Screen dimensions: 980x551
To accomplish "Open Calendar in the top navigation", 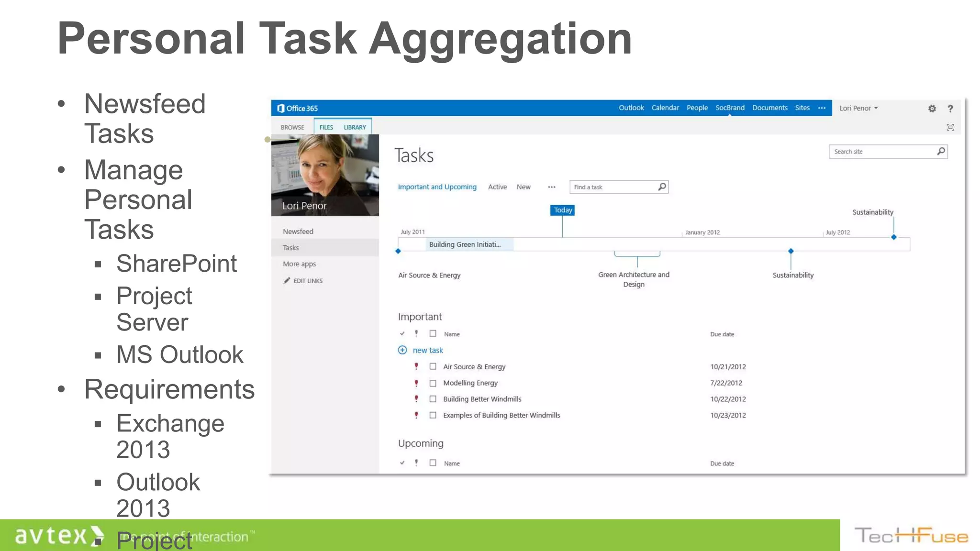I will 665,108.
